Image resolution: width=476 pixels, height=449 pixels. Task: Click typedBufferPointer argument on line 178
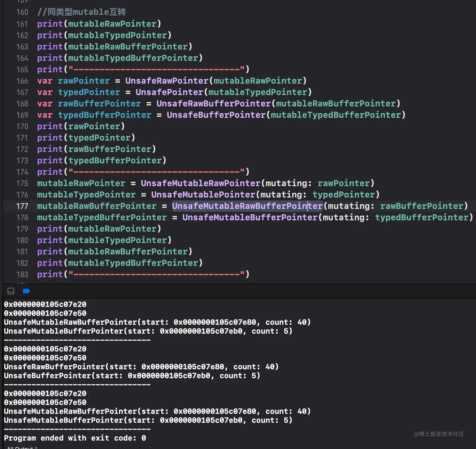(x=422, y=217)
